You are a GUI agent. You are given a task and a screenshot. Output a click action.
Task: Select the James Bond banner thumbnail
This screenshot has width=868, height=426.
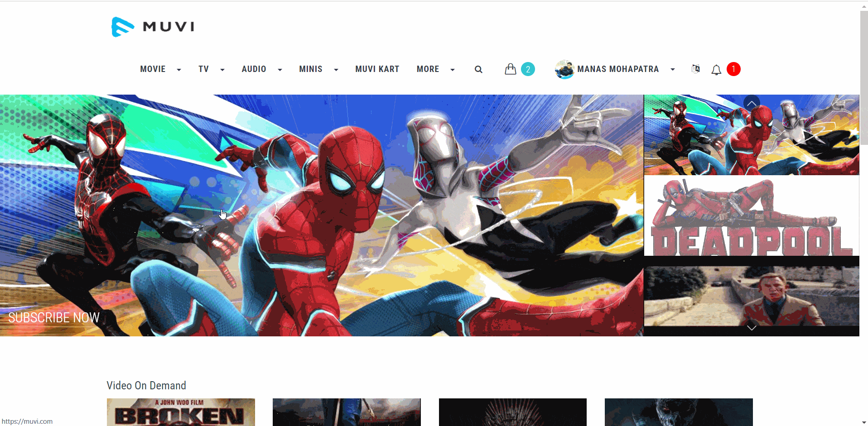752,297
